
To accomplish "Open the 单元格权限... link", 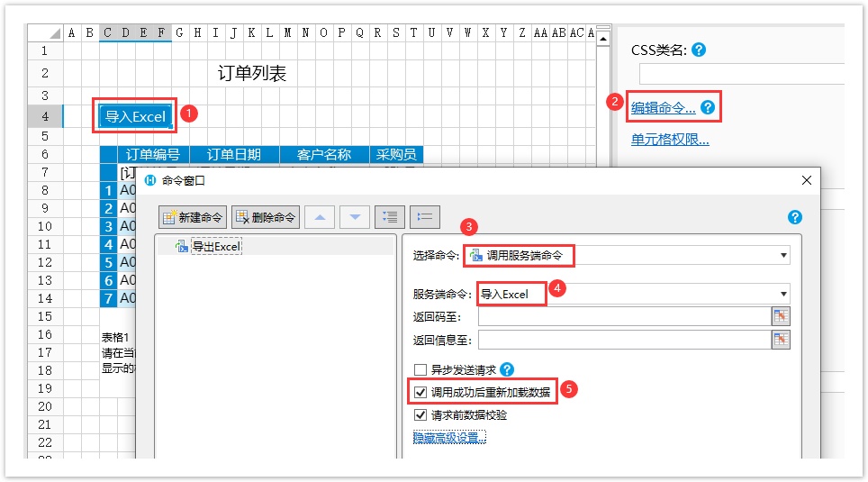I will tap(670, 140).
